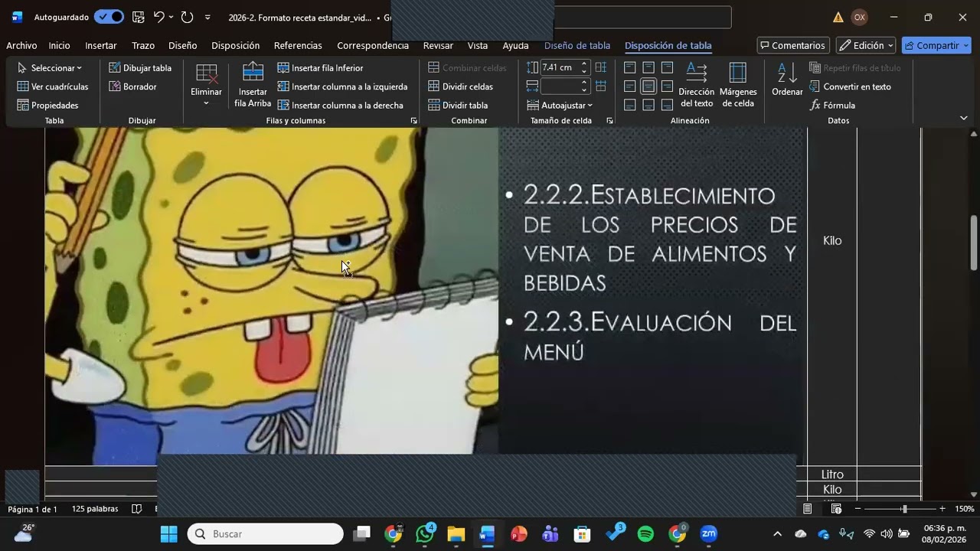Click the Redo arrow icon

pyautogui.click(x=187, y=17)
